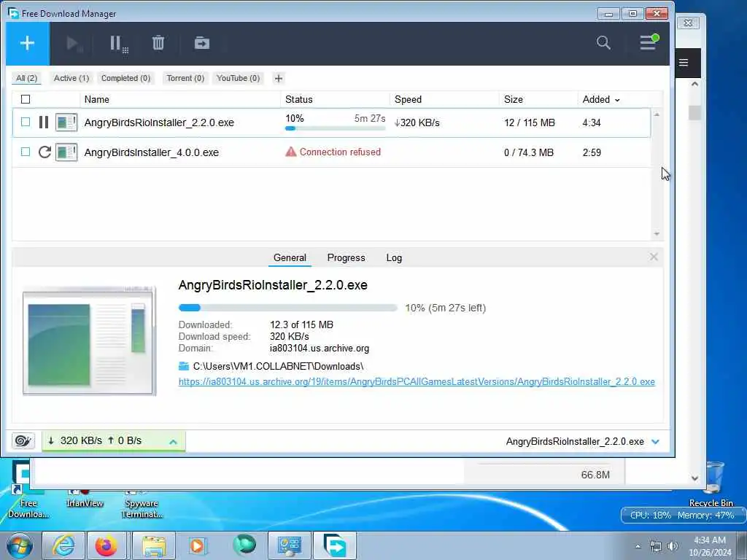Open control panel taskbar icon
Viewport: 747px width, 560px height.
coord(289,545)
